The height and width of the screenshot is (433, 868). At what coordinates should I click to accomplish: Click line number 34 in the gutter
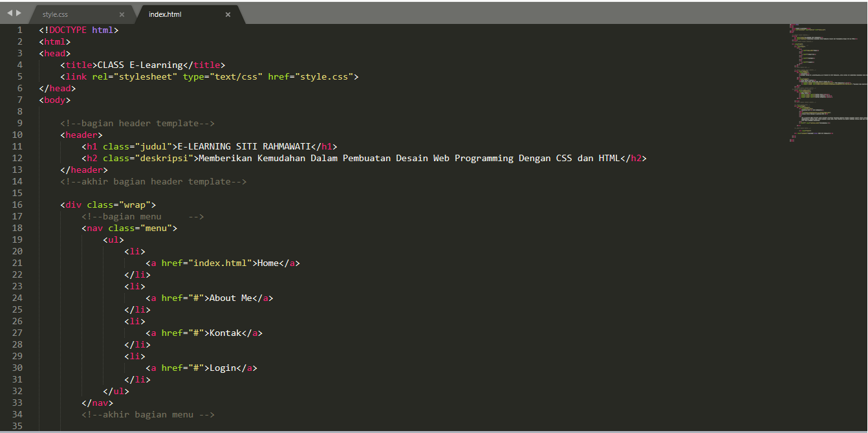click(x=18, y=414)
